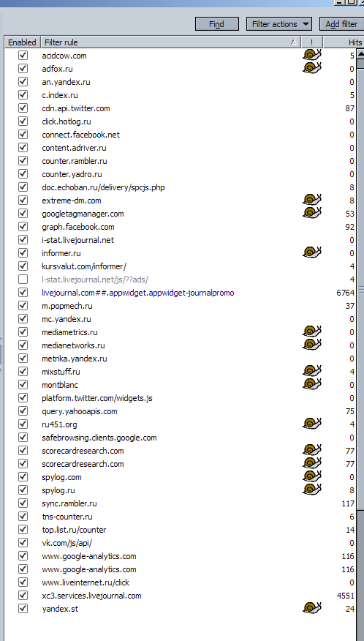
Task: Click the snail icon in extreme-dm.com row
Action: [312, 200]
